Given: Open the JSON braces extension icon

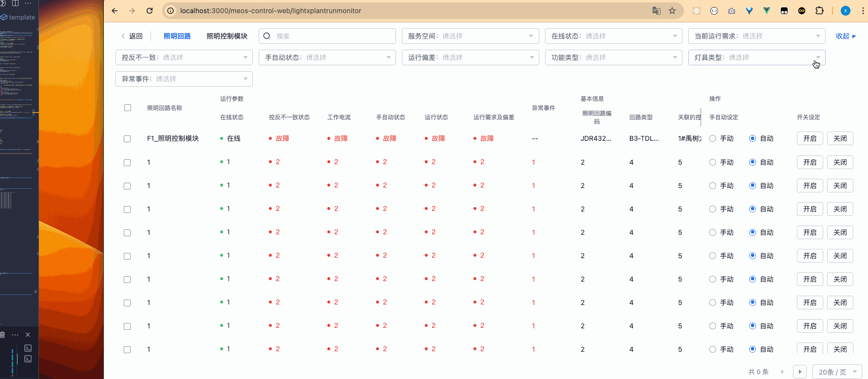Looking at the screenshot, I should pyautogui.click(x=714, y=11).
